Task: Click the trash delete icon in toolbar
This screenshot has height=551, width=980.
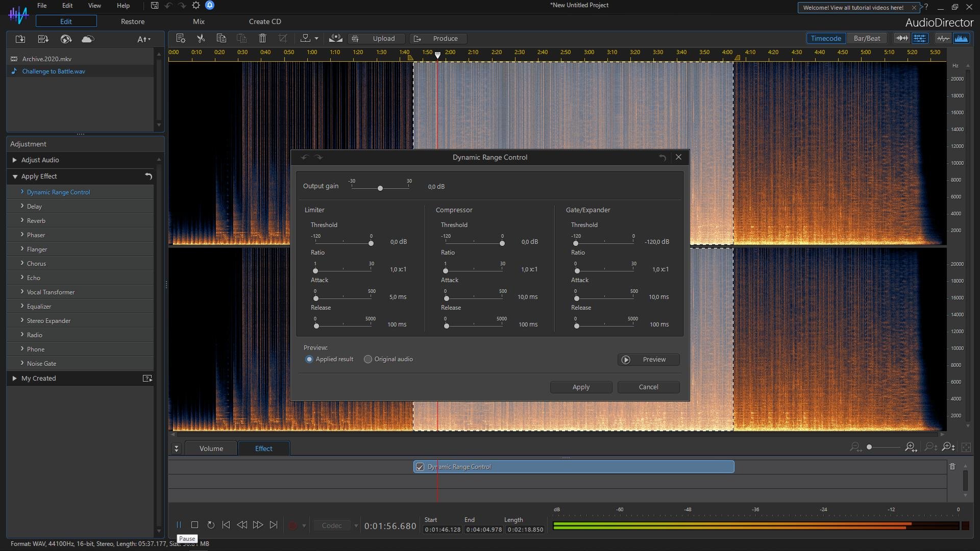Action: pos(262,38)
